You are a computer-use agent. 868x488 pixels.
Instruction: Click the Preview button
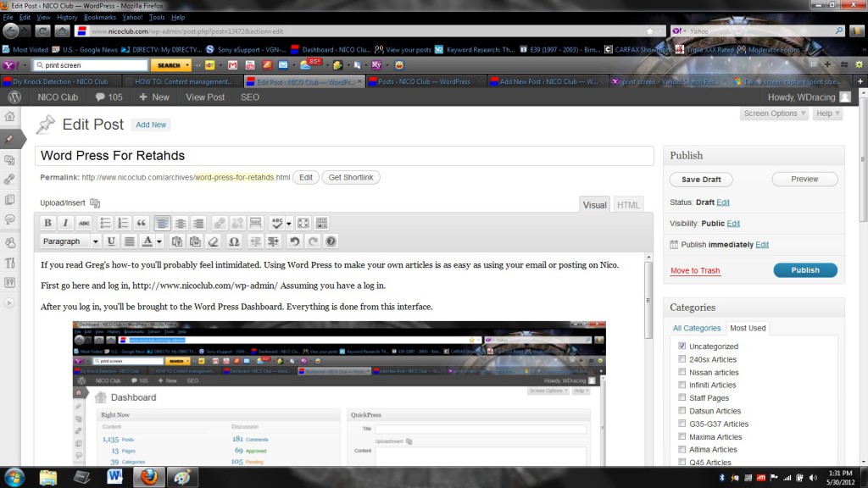(x=804, y=180)
